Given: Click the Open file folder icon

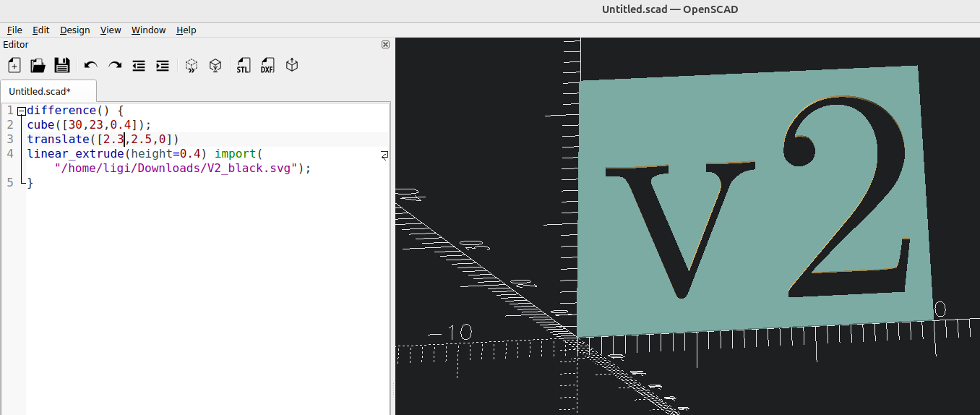Looking at the screenshot, I should (38, 66).
